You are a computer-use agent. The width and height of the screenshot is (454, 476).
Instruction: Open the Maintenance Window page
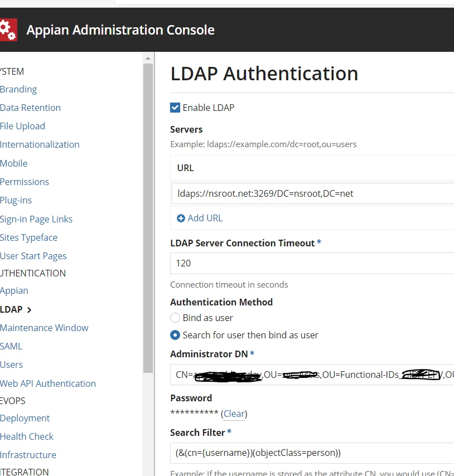click(x=44, y=328)
